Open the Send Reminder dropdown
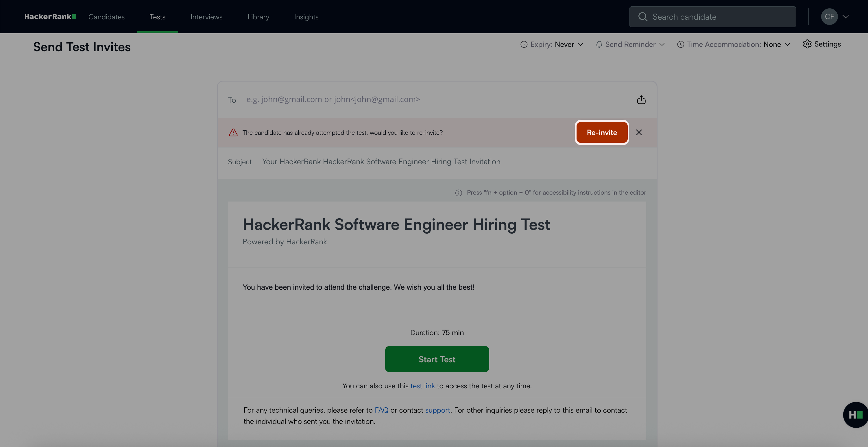 [x=630, y=45]
